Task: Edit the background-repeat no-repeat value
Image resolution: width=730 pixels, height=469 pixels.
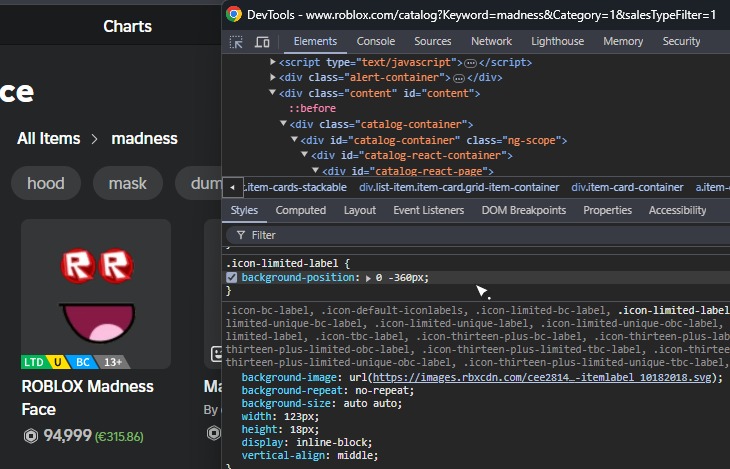Action: (384, 390)
